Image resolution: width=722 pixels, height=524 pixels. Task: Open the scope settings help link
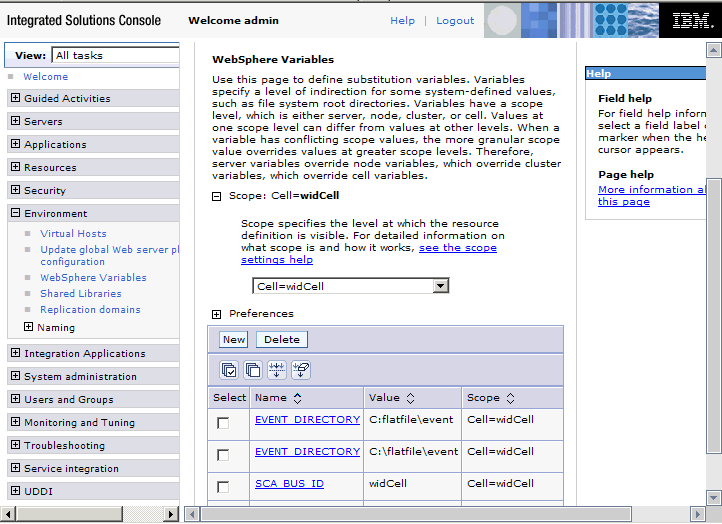pyautogui.click(x=368, y=254)
